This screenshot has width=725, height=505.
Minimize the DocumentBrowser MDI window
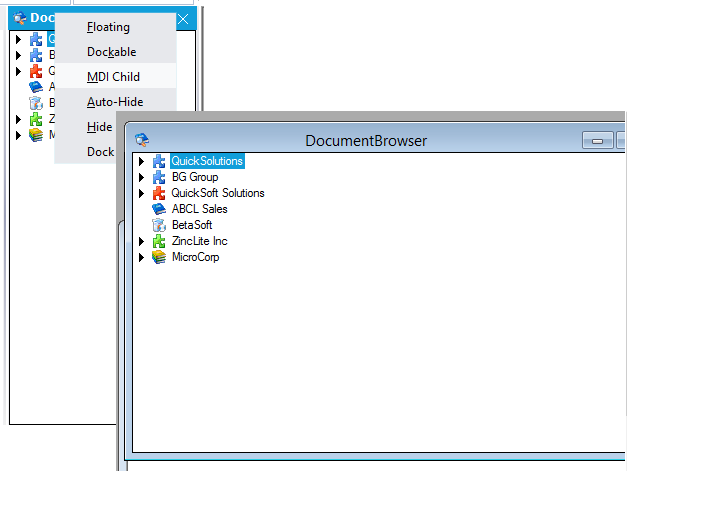click(597, 141)
